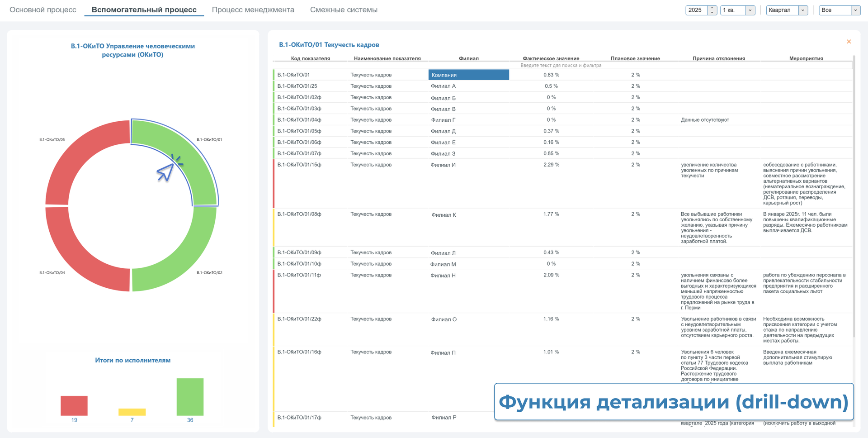Click the search and filter text field
Image resolution: width=868 pixels, height=438 pixels.
561,66
